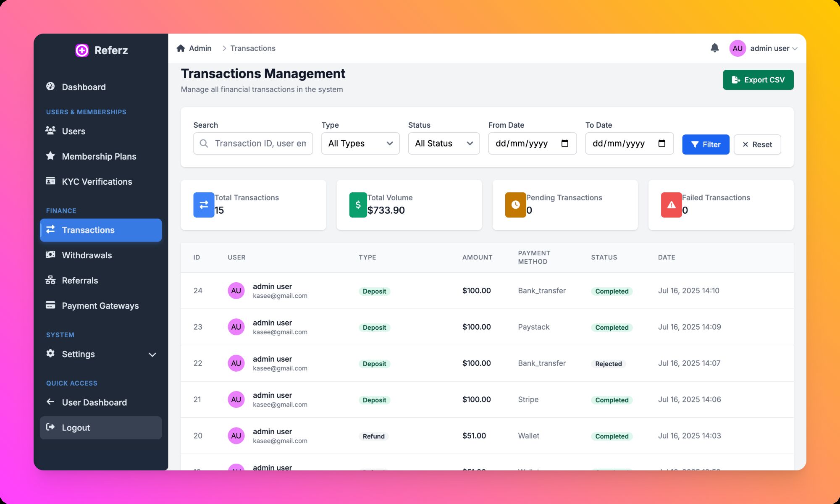
Task: Open the All Types dropdown
Action: pos(360,144)
